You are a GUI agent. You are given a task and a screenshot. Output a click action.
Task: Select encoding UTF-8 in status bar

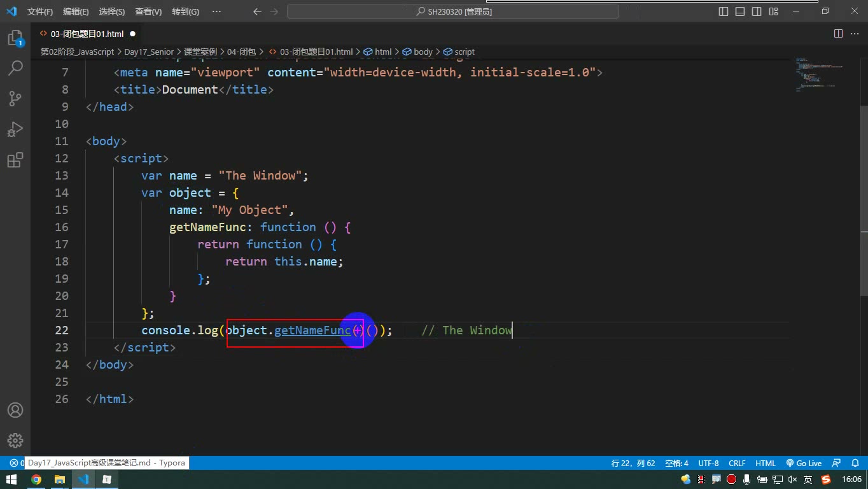coord(708,464)
